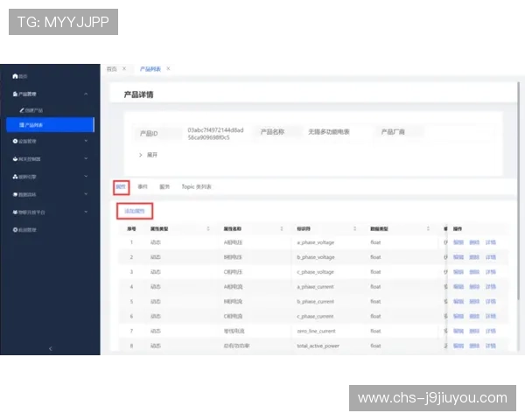This screenshot has height=420, width=525.
Task: Switch to the 首页 page tab
Action: (x=111, y=69)
